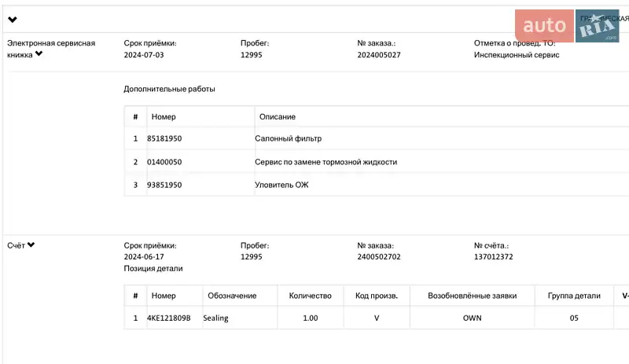Click the Количество column header

coord(311,296)
